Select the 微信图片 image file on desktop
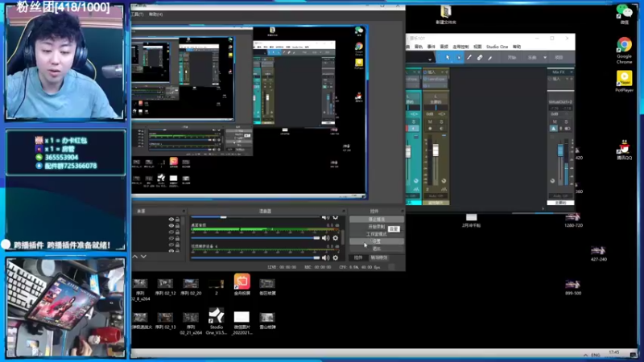 point(242,323)
